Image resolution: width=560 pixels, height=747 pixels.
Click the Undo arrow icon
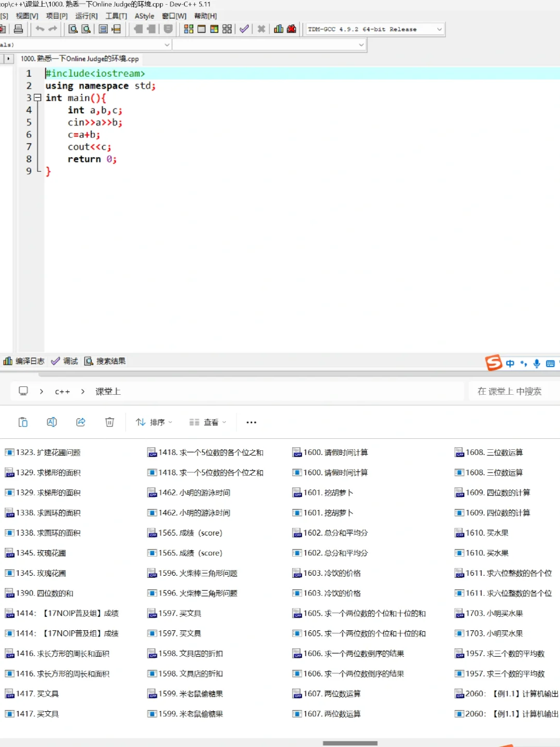point(39,29)
